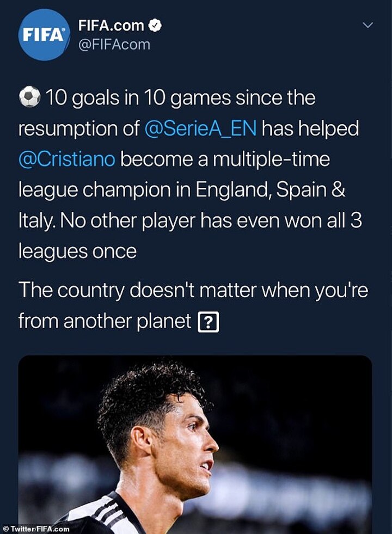This screenshot has width=392, height=534.
Task: Click the 'from another planet' text
Action: (105, 321)
